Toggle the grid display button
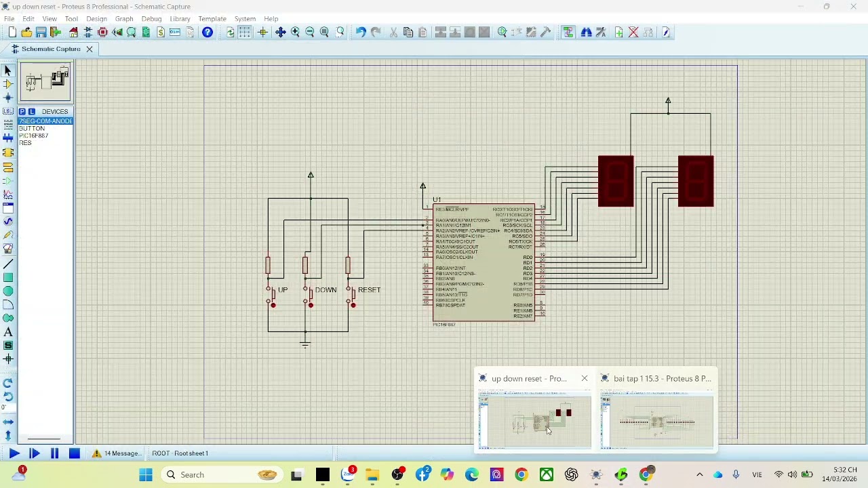This screenshot has width=868, height=488. (245, 33)
